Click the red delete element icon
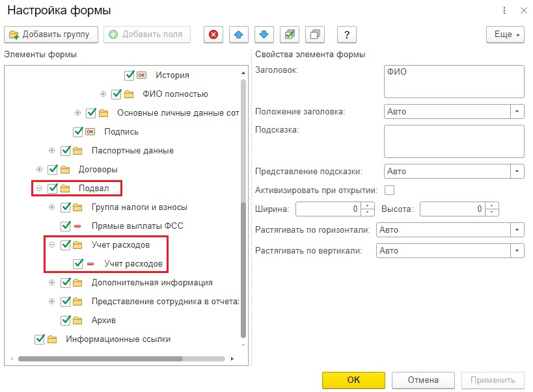The width and height of the screenshot is (533, 392). tap(213, 34)
